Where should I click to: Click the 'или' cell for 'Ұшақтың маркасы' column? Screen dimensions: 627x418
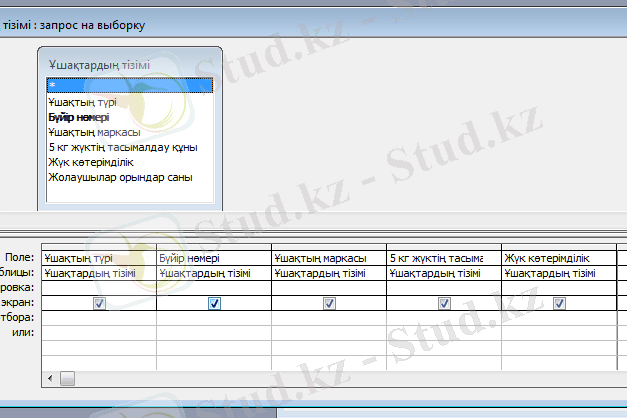[329, 333]
